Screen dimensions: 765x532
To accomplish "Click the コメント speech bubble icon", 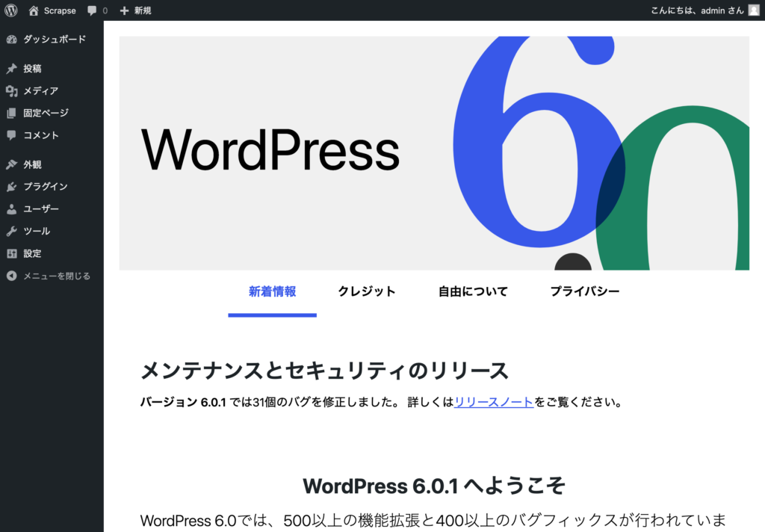I will coord(12,135).
